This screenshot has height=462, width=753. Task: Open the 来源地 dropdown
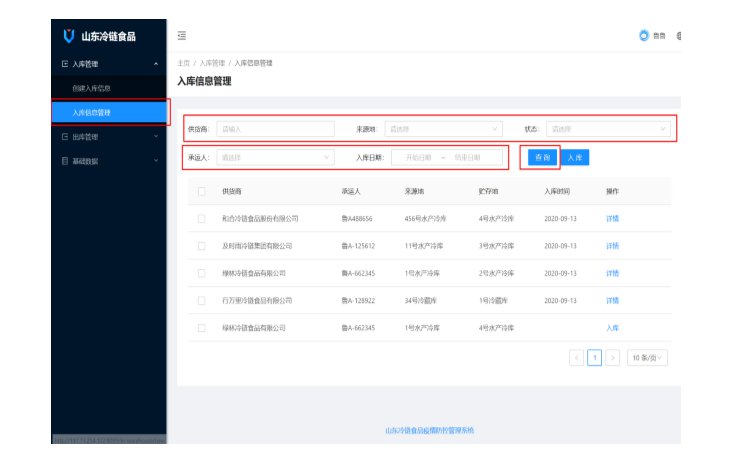click(x=443, y=129)
